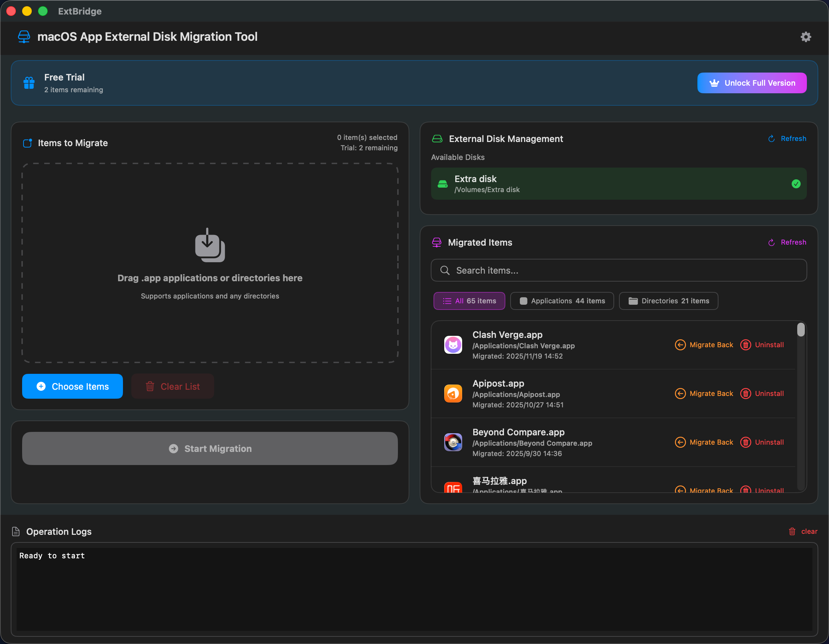Click "0 item(s) selected" text

click(x=367, y=138)
